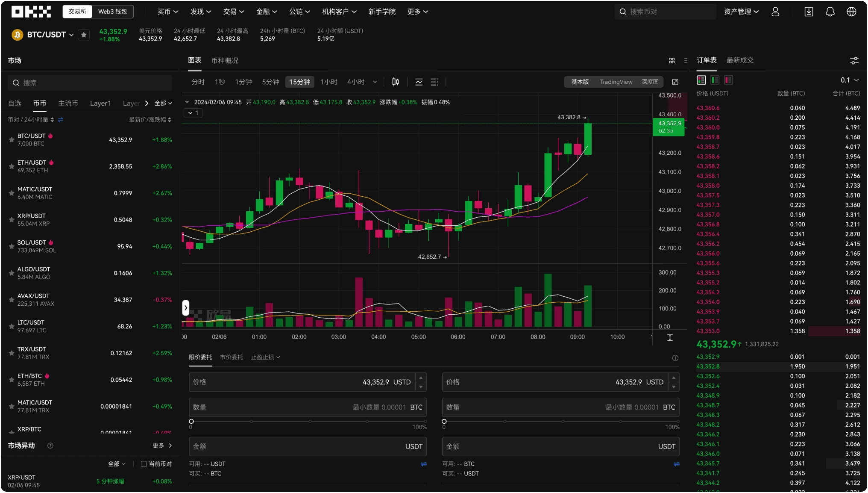Expand chart to fullscreen icon
The width and height of the screenshot is (868, 493).
675,82
